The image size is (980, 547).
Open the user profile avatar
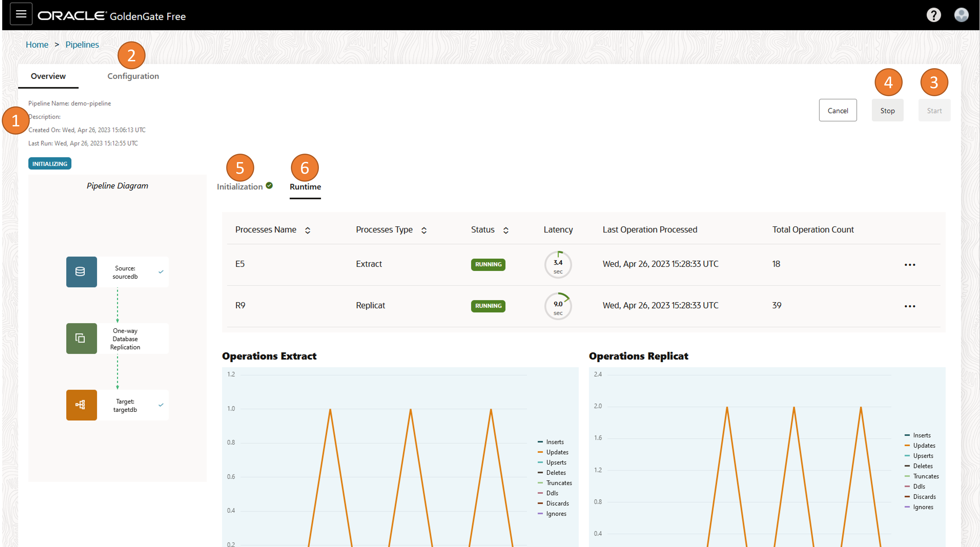point(961,15)
